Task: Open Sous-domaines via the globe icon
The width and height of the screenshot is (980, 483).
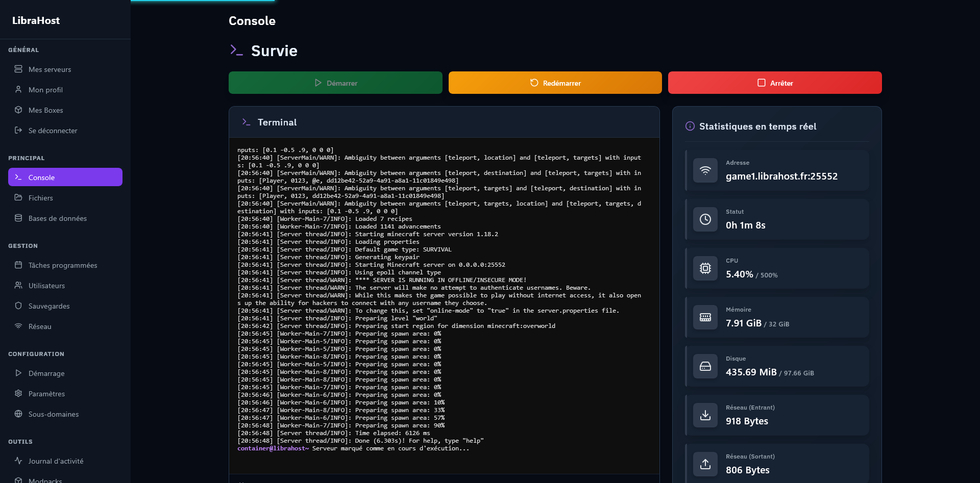Action: pos(18,414)
